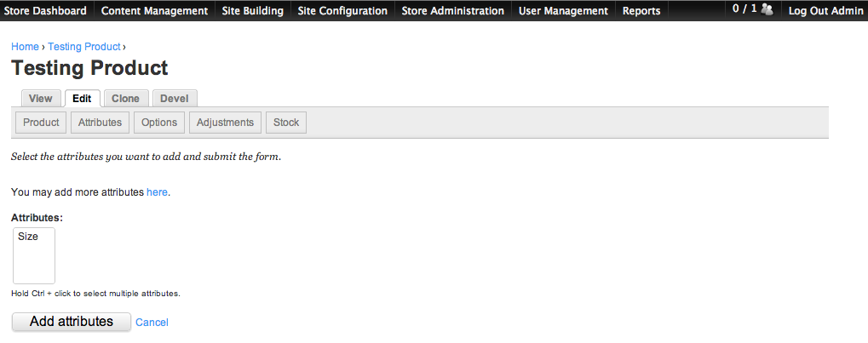
Task: Open the Site Configuration menu
Action: 342,10
